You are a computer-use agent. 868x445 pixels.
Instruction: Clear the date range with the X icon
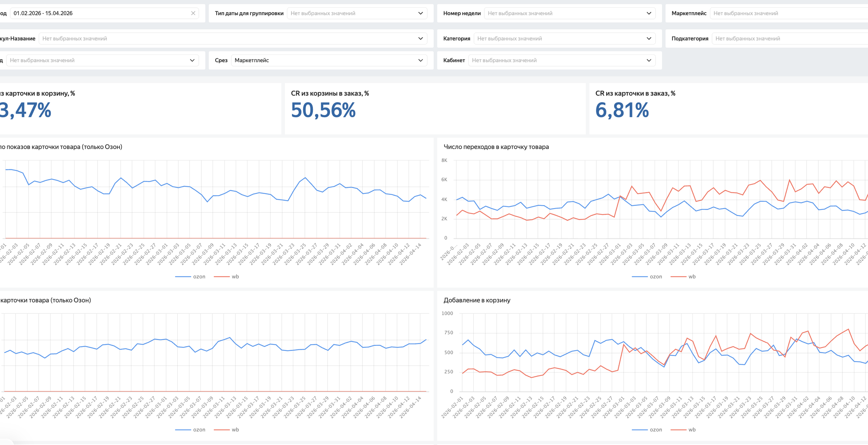point(193,13)
